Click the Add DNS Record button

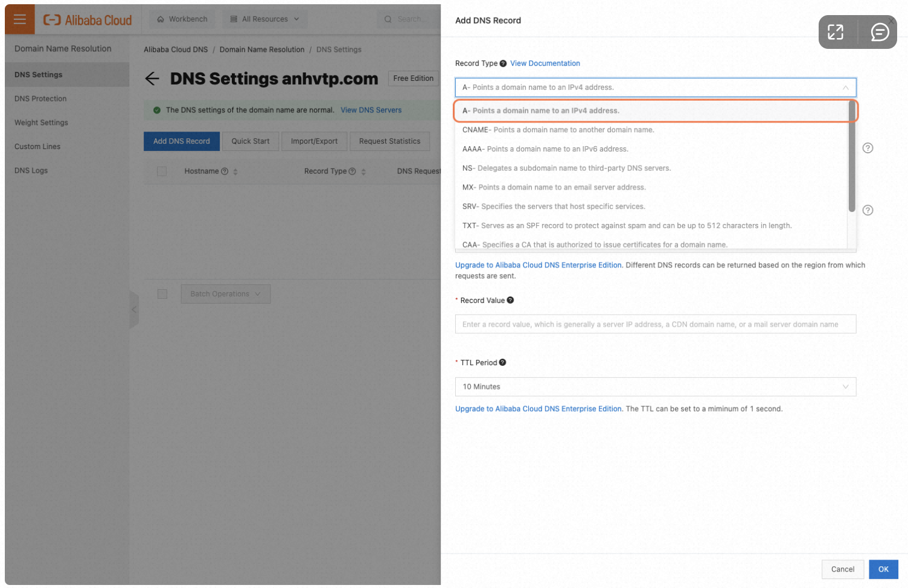pyautogui.click(x=182, y=141)
